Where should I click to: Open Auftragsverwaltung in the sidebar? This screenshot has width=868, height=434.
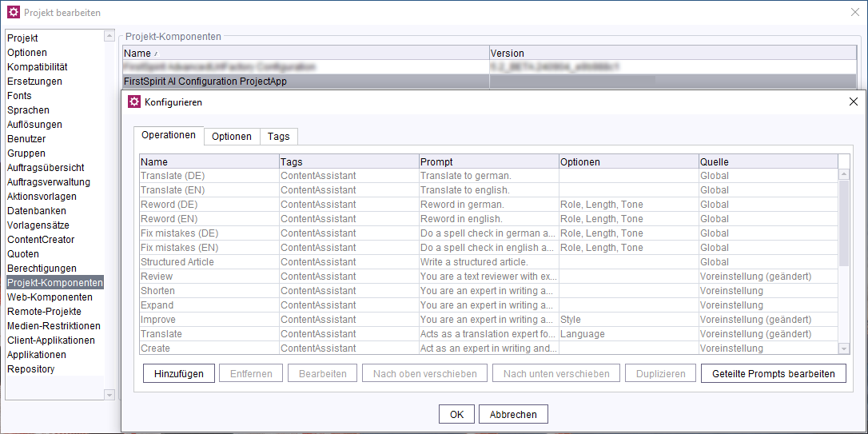(x=55, y=182)
